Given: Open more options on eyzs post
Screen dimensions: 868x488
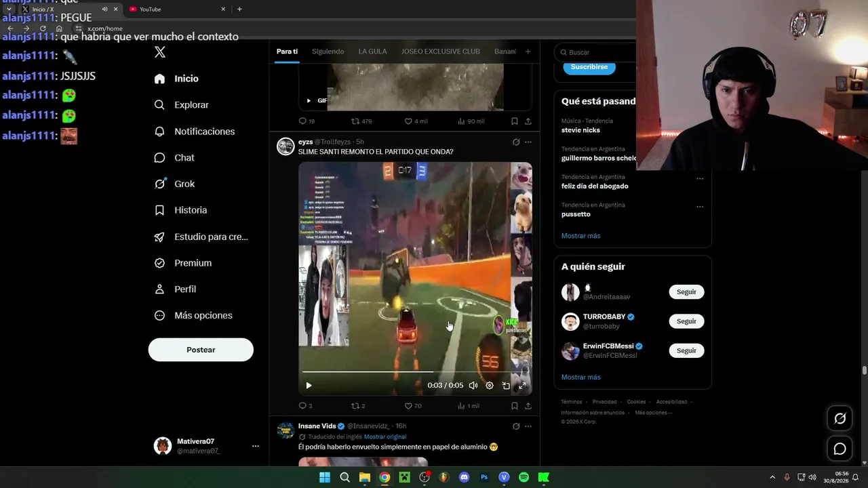Looking at the screenshot, I should click(x=528, y=142).
